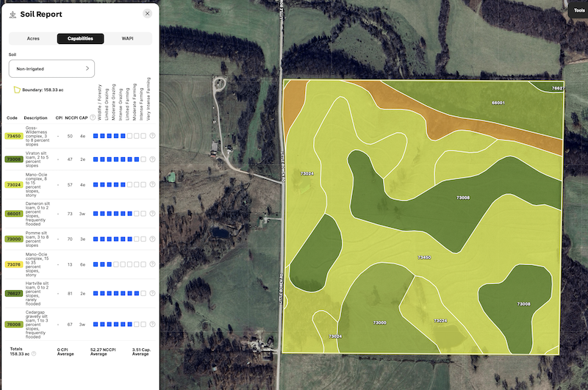Open help icon for soil 66001 row
This screenshot has width=588, height=390.
click(x=153, y=213)
